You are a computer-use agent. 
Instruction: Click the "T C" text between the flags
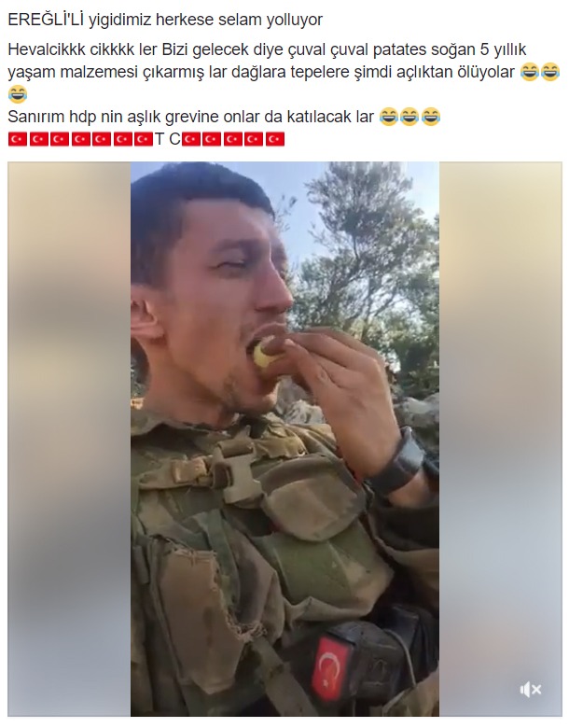[x=168, y=139]
